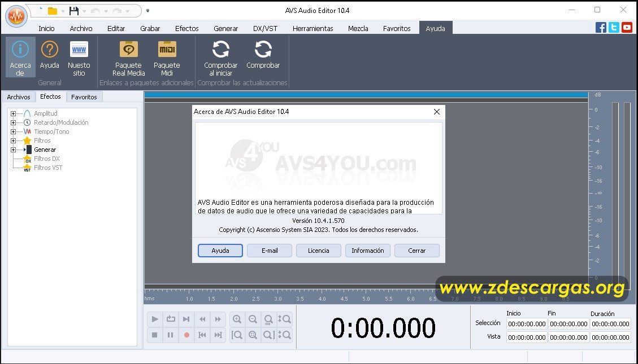This screenshot has width=638, height=364.
Task: Jump to next marker button
Action: (x=218, y=335)
